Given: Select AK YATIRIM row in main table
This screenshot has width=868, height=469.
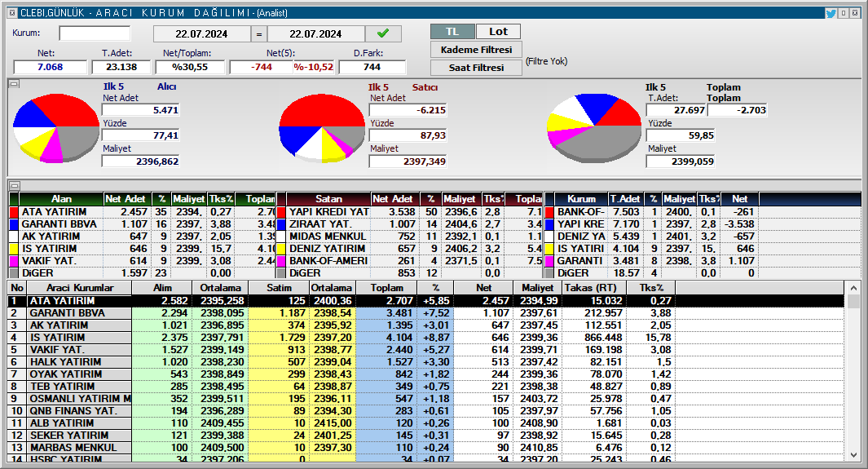Looking at the screenshot, I should click(426, 325).
